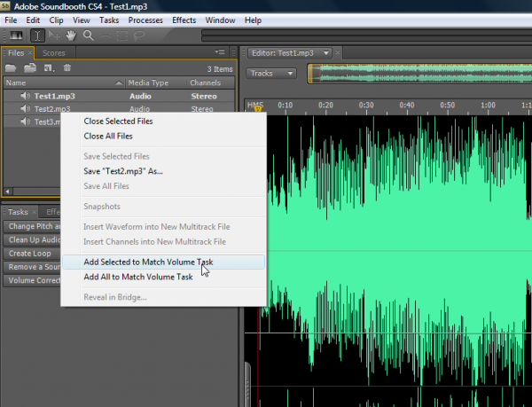Choose Save "Test2.mp3" As...
This screenshot has height=407, width=532.
[163, 171]
